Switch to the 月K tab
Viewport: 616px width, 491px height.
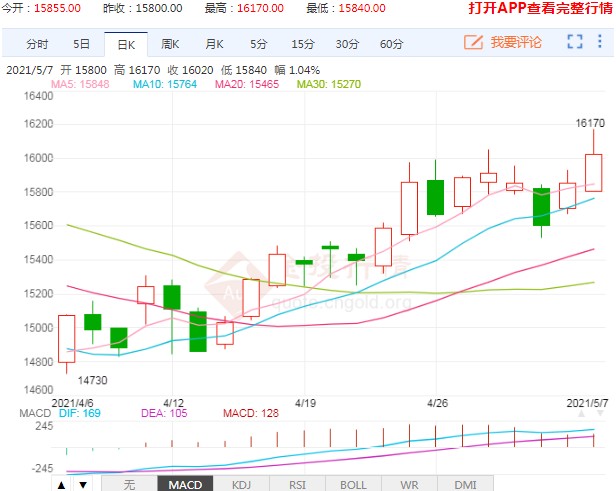[214, 44]
